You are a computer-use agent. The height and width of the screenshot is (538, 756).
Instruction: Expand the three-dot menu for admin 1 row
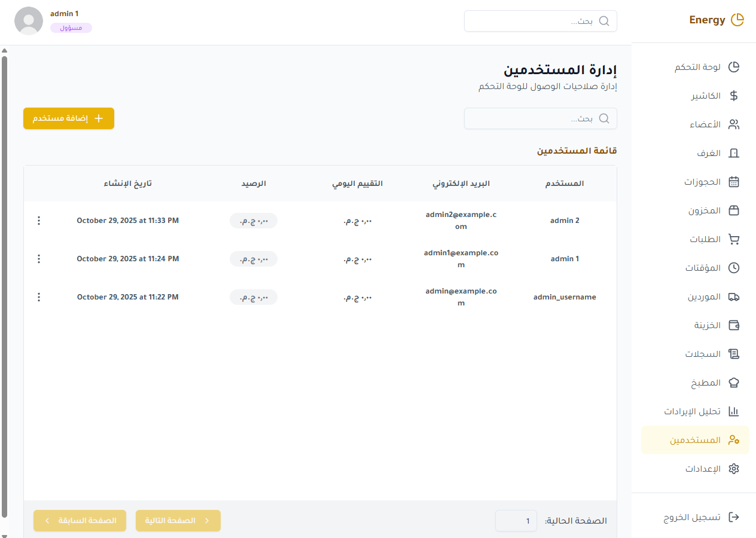point(39,259)
